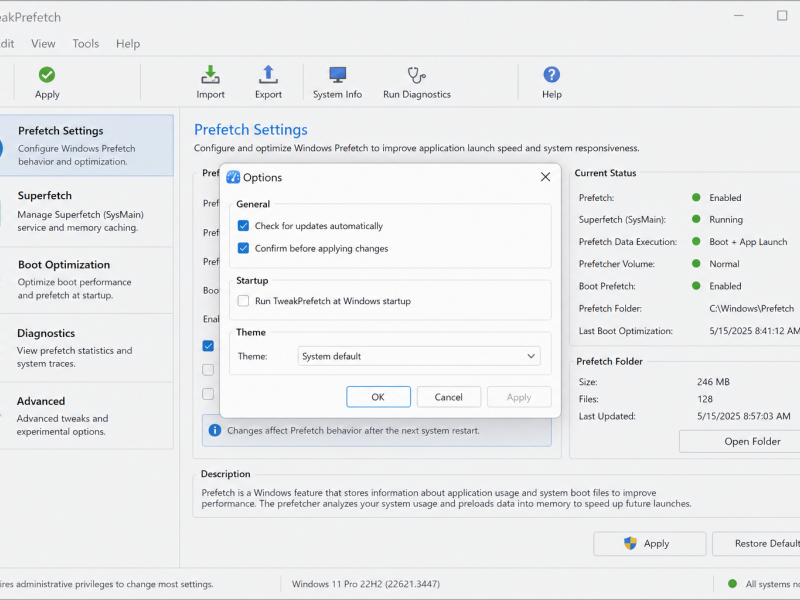Switch to the Boot Optimization section
Image resolution: width=800 pixels, height=600 pixels.
coord(87,280)
